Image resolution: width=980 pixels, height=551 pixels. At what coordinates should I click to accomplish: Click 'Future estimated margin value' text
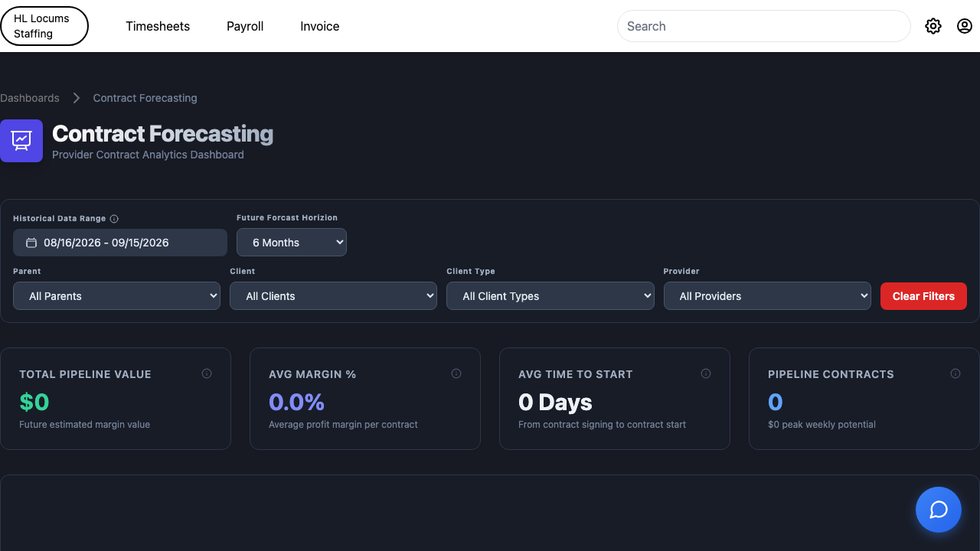pos(84,424)
